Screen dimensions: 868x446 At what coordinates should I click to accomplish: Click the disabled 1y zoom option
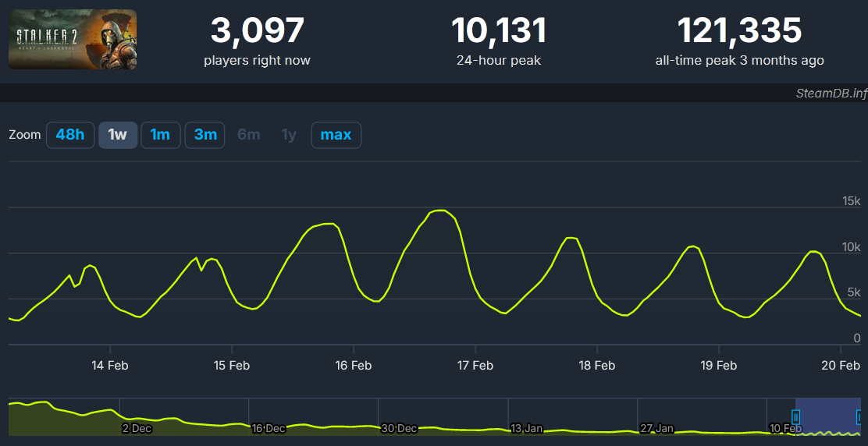289,135
